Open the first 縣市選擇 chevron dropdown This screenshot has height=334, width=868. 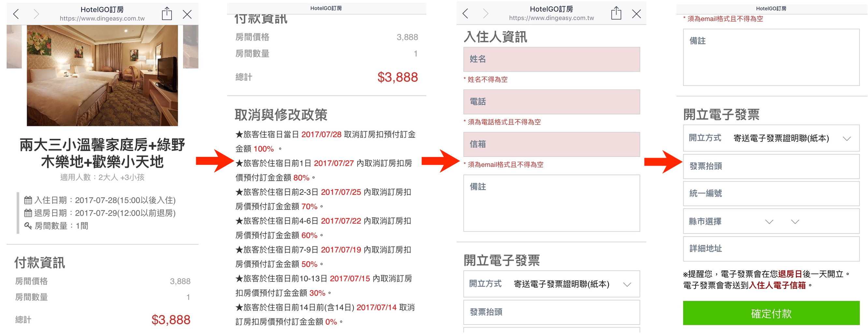tap(769, 222)
